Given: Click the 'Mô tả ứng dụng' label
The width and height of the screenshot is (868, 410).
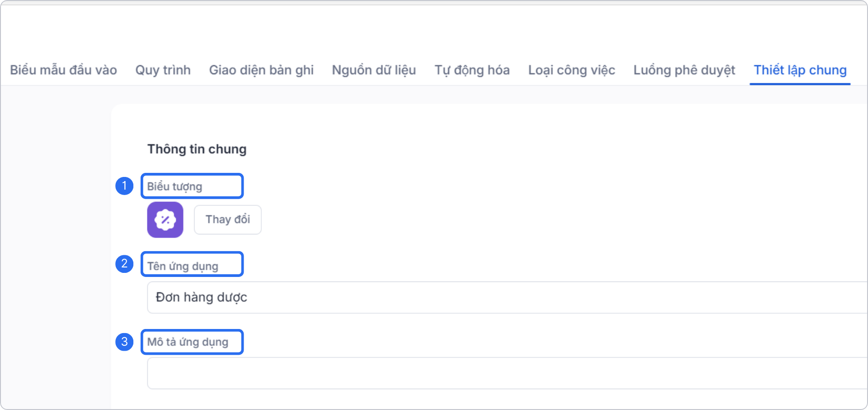Looking at the screenshot, I should 188,342.
